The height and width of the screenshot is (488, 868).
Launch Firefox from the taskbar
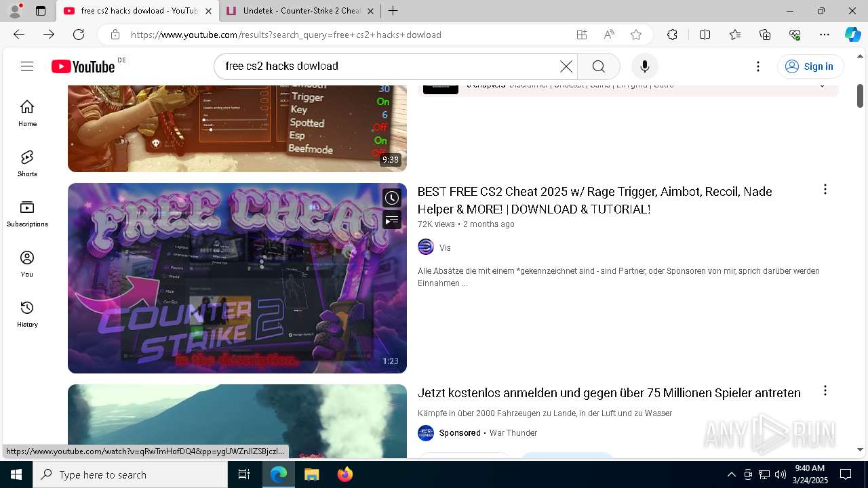[344, 474]
